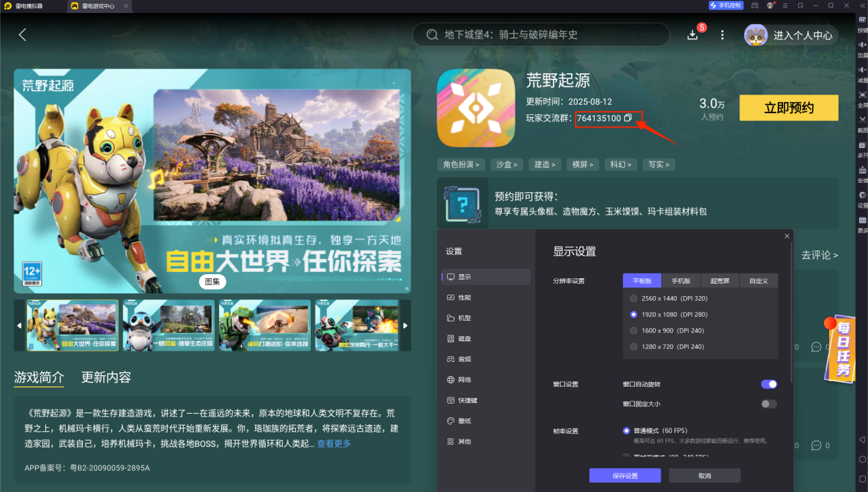Viewport: 868px width, 492px height.
Task: Open the 建造 tag category
Action: tap(546, 164)
